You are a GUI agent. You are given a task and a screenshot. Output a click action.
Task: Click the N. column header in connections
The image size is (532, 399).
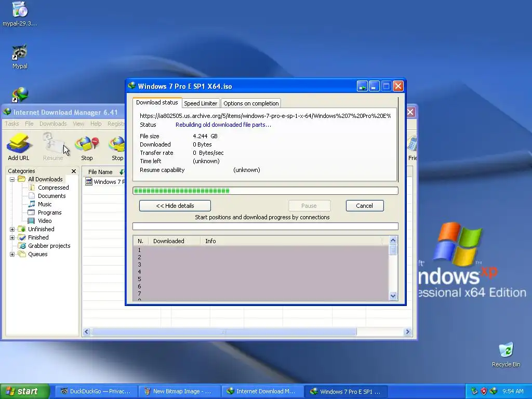[140, 241]
